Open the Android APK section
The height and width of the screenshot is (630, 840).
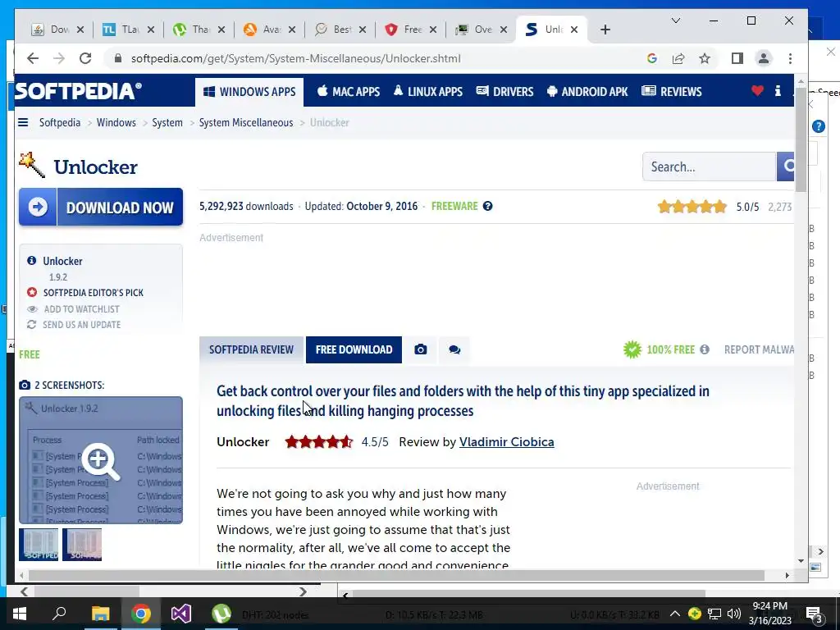587,92
